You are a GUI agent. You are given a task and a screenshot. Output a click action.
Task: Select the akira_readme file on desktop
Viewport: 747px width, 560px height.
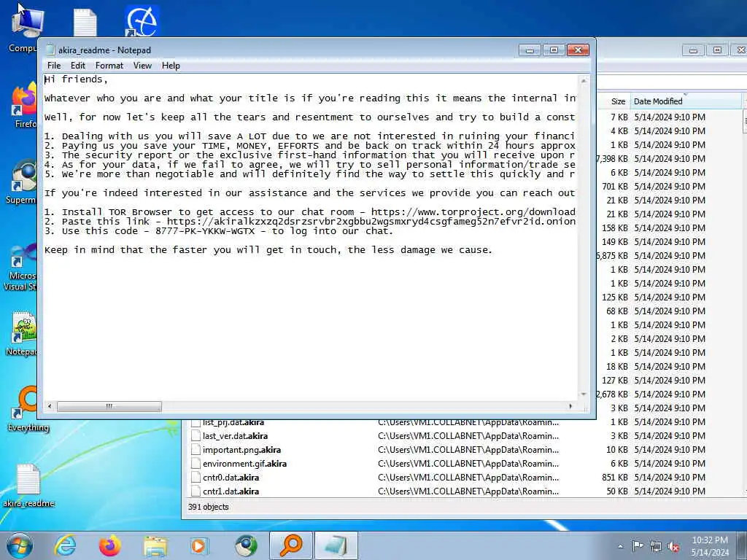tap(28, 486)
